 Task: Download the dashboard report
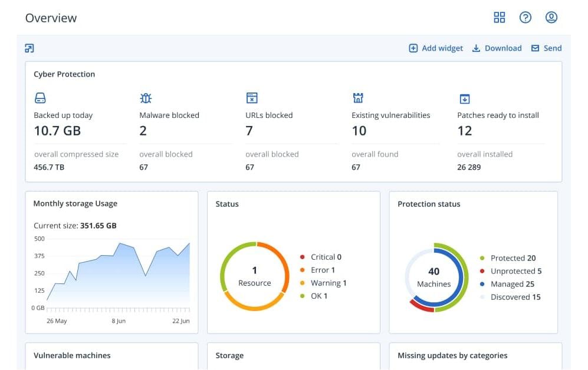(x=497, y=48)
